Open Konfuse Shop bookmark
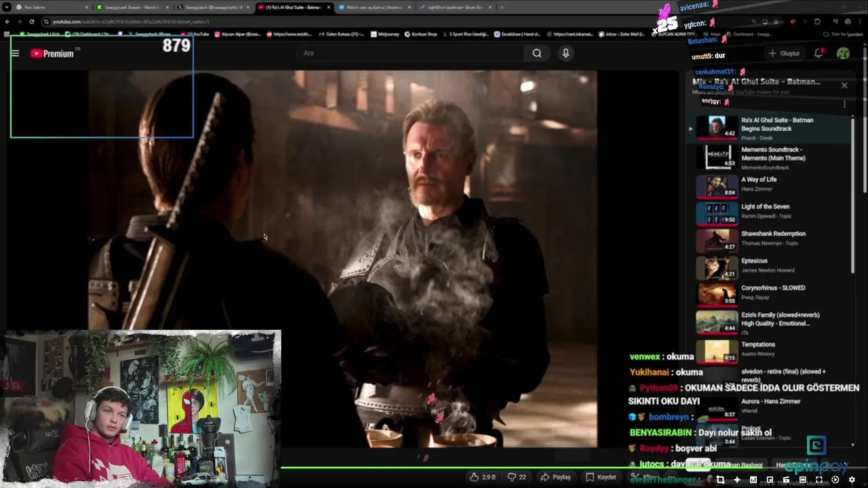This screenshot has height=488, width=868. tap(421, 34)
